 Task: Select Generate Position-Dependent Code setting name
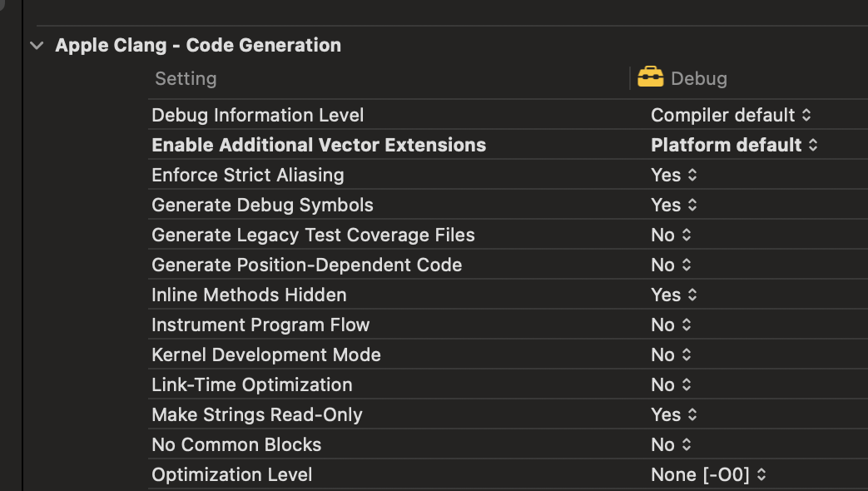(x=307, y=265)
